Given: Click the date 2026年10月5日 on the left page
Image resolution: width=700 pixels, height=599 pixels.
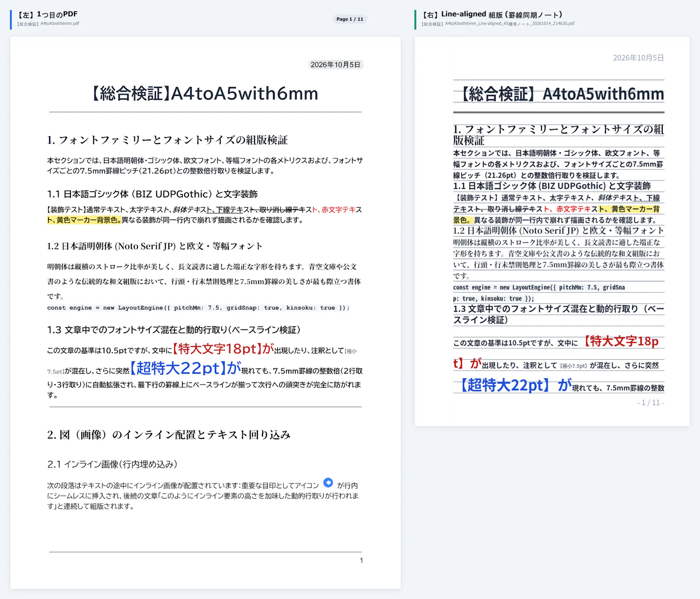Looking at the screenshot, I should point(336,65).
